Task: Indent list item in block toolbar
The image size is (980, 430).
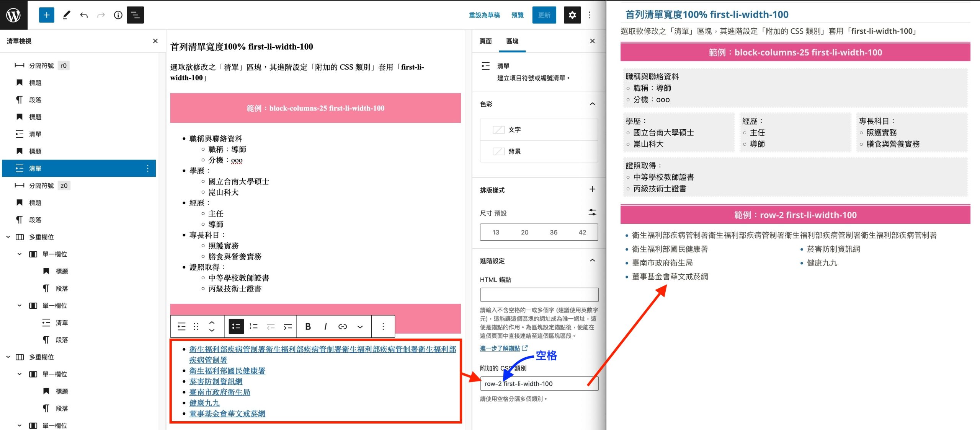Action: [288, 326]
